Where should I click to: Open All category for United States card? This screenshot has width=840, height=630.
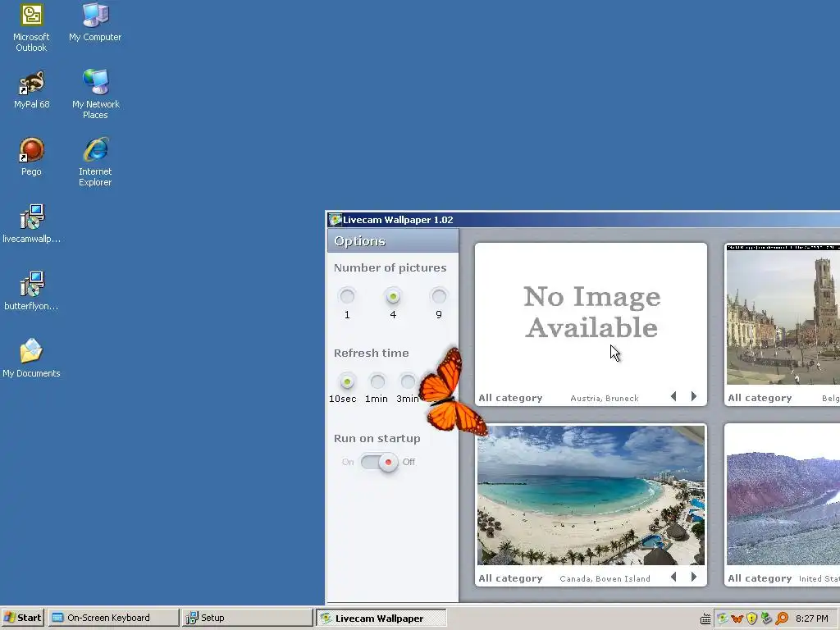pyautogui.click(x=760, y=578)
